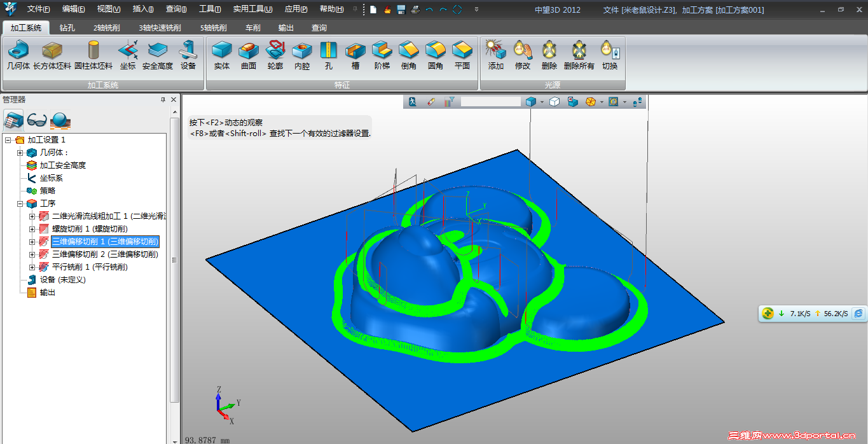Switch to the glasses view manager tab

pyautogui.click(x=37, y=120)
